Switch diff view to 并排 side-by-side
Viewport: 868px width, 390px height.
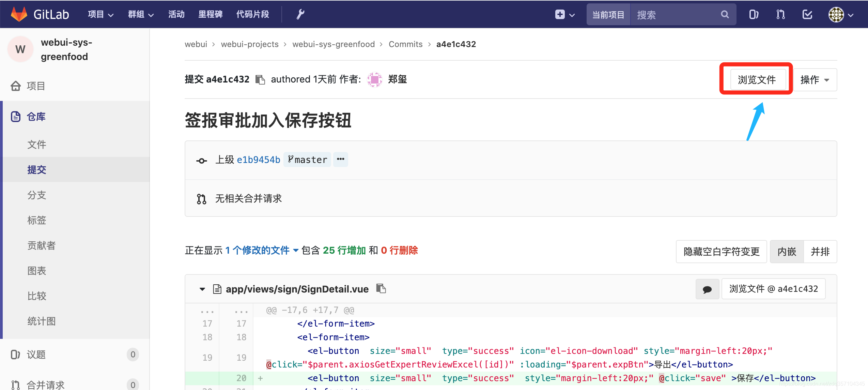[820, 252]
